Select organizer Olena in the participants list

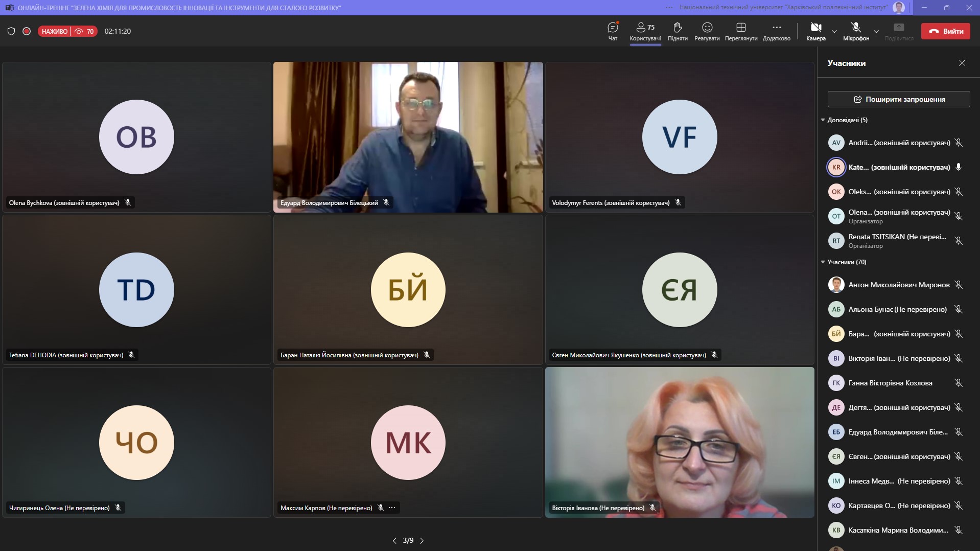click(896, 216)
